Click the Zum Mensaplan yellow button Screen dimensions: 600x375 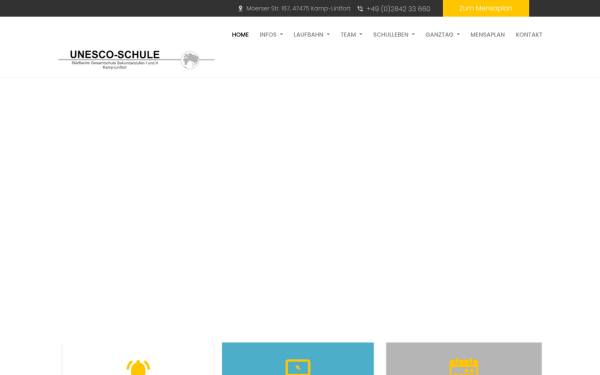[486, 8]
